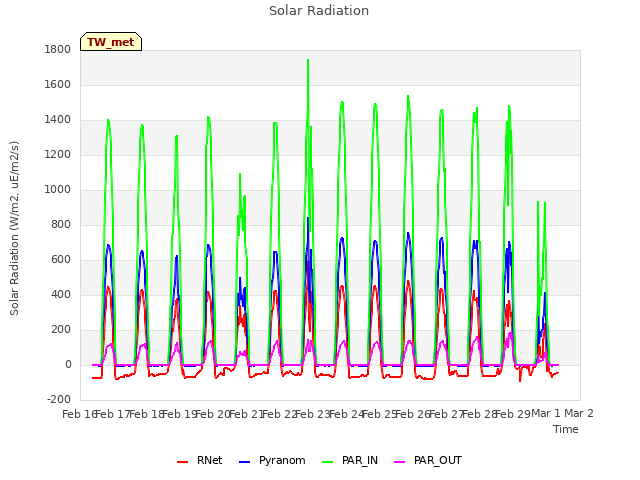Click the 200 y-axis tick label
The width and height of the screenshot is (640, 480).
61,330
